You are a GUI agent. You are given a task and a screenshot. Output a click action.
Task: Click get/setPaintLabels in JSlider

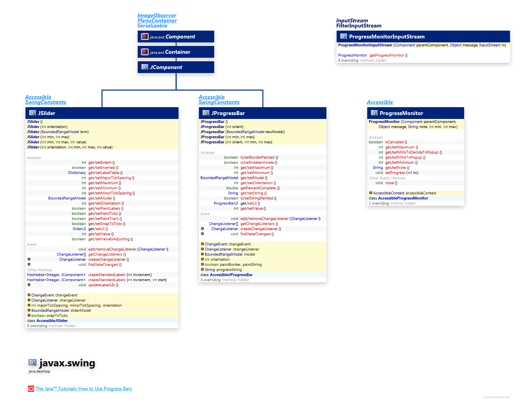(x=104, y=208)
